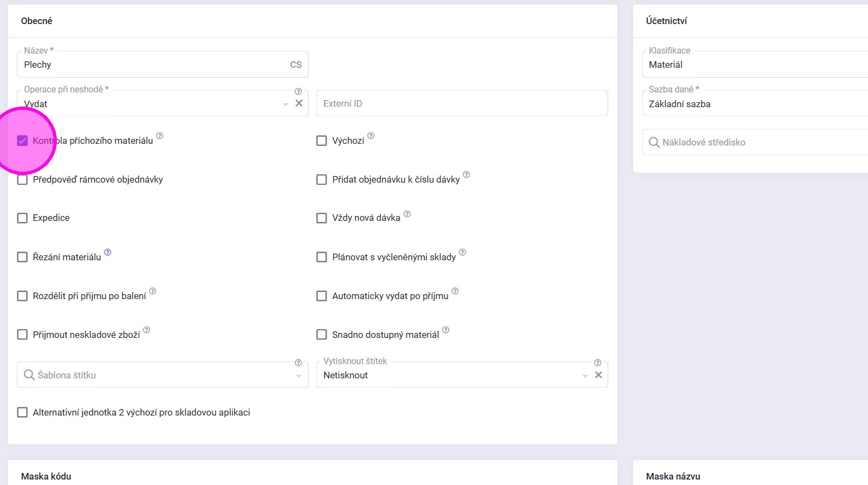868x485 pixels.
Task: Open the Šablona štítku dropdown arrow
Action: [299, 376]
